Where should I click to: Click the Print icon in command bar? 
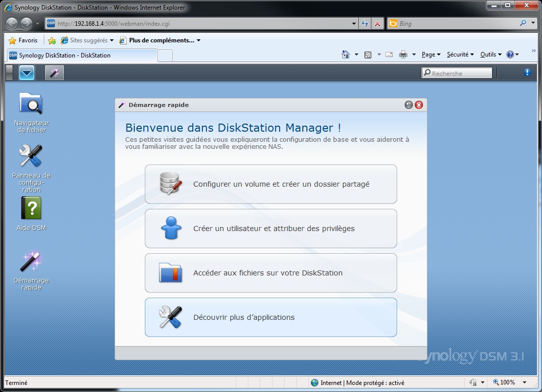[403, 54]
